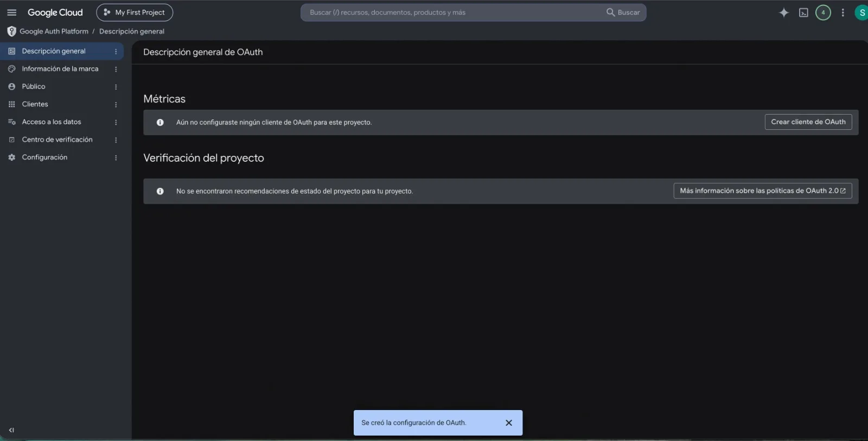Open more options for Acceso a los datos
868x441 pixels.
point(116,122)
